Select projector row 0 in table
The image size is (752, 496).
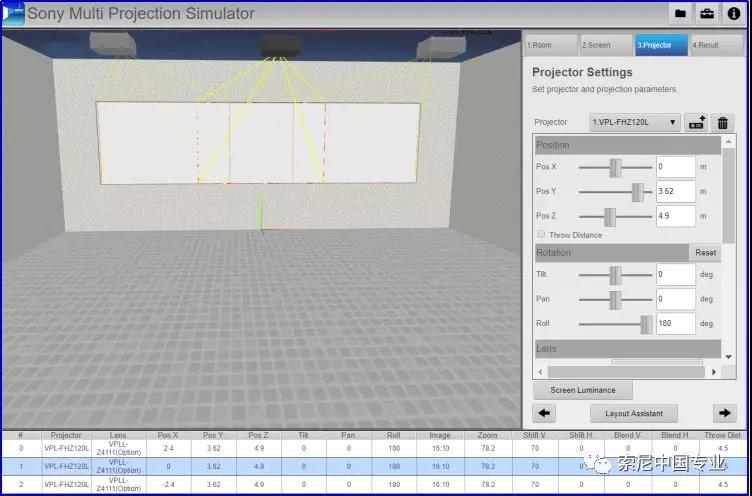pyautogui.click(x=376, y=449)
